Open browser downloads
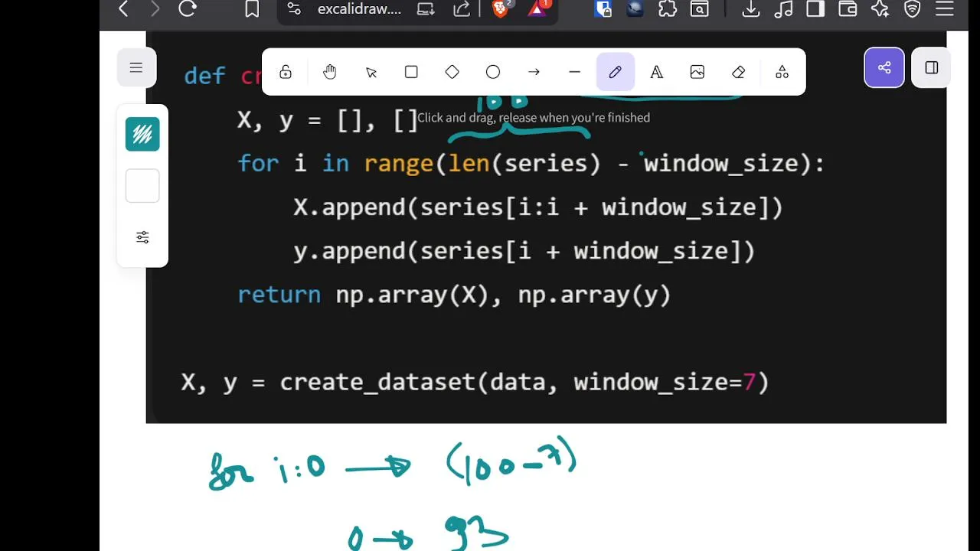The image size is (980, 551). (x=751, y=9)
